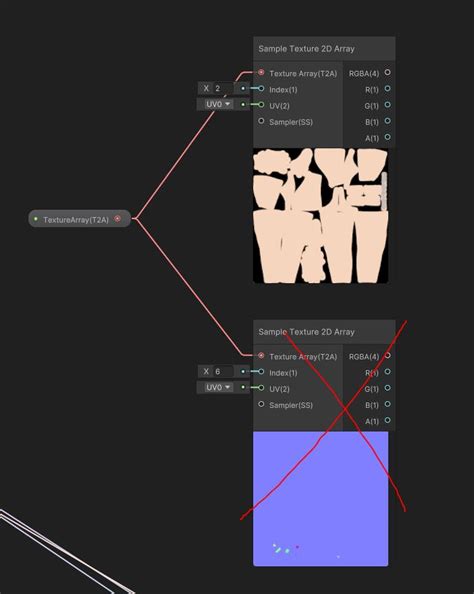474x594 pixels.
Task: Click A(1) output port of index 6 node
Action: pos(387,420)
